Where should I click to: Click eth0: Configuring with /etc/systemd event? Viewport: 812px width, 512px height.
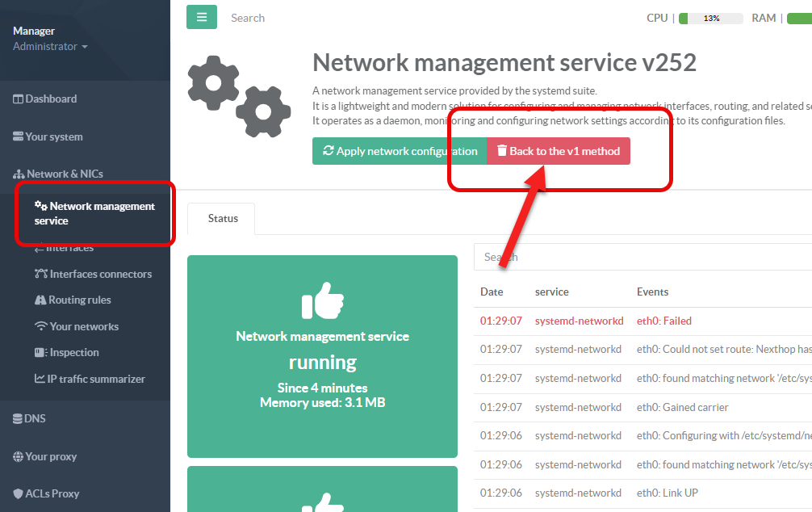point(724,436)
